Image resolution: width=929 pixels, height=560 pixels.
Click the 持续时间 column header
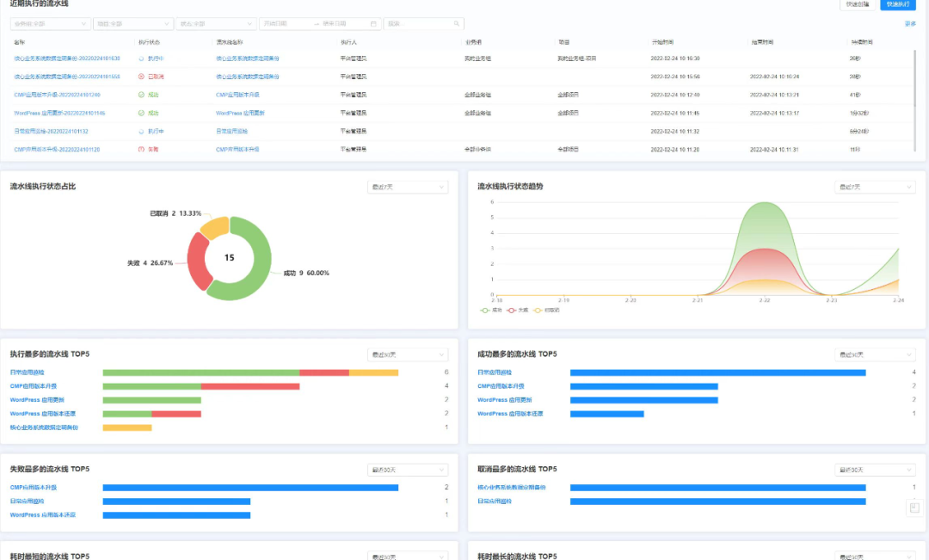[x=861, y=42]
